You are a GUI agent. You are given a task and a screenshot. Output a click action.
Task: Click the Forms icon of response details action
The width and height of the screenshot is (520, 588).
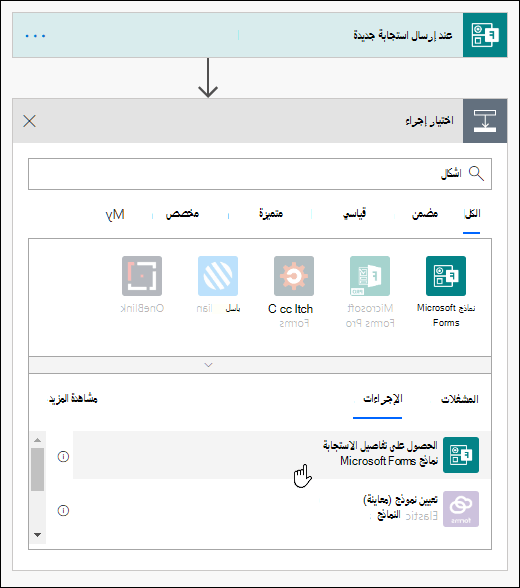[461, 455]
